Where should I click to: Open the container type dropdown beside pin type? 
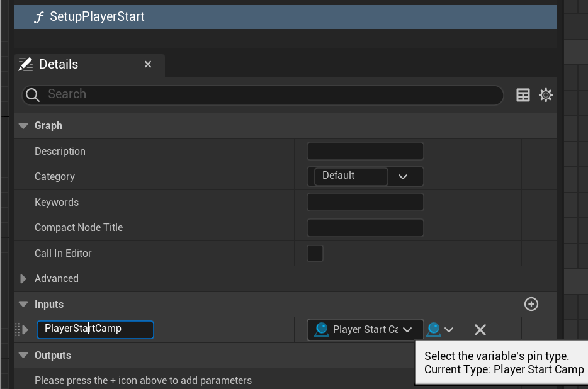441,330
